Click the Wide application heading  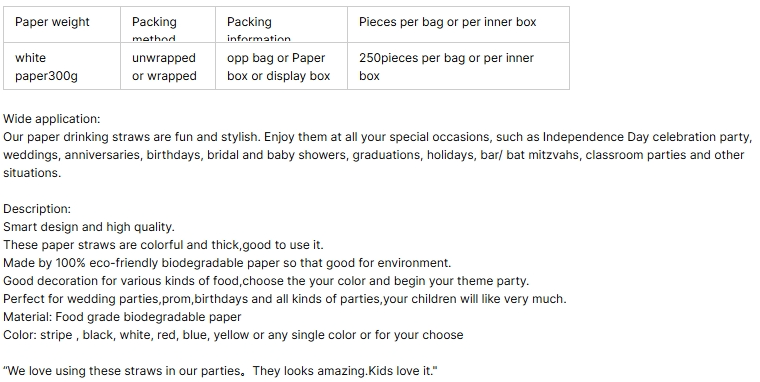[51, 119]
